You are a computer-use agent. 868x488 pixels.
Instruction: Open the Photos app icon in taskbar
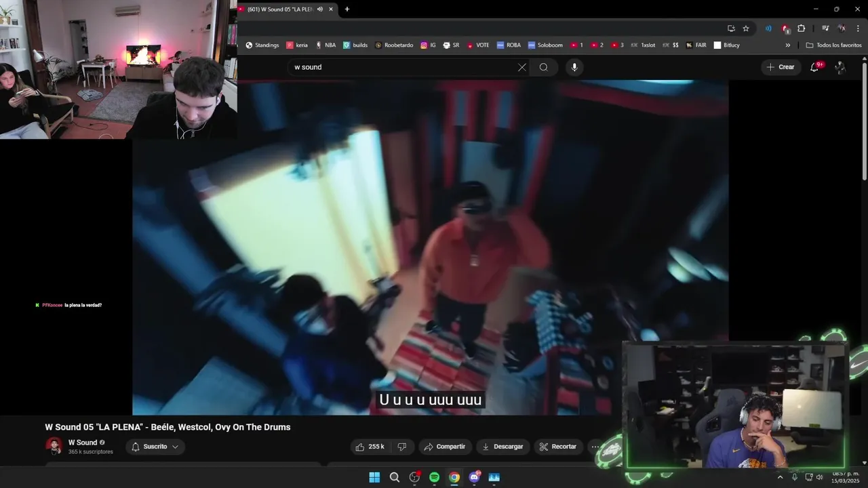(x=494, y=477)
